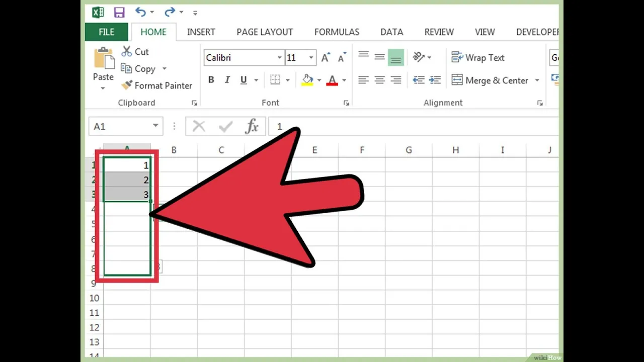This screenshot has height=362, width=644.
Task: Open the Clipboard group dialog launcher
Action: tap(195, 103)
